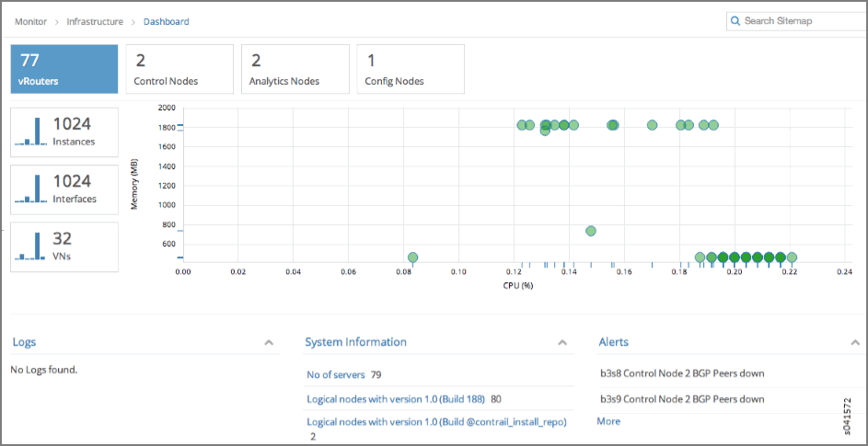The height and width of the screenshot is (446, 868).
Task: Collapse the Alerts panel
Action: click(854, 342)
